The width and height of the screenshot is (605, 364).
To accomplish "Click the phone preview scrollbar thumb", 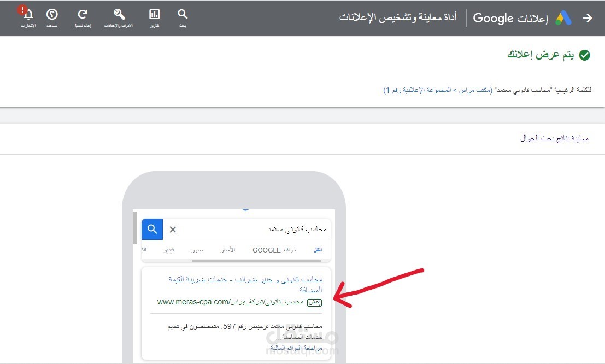I will tap(134, 228).
